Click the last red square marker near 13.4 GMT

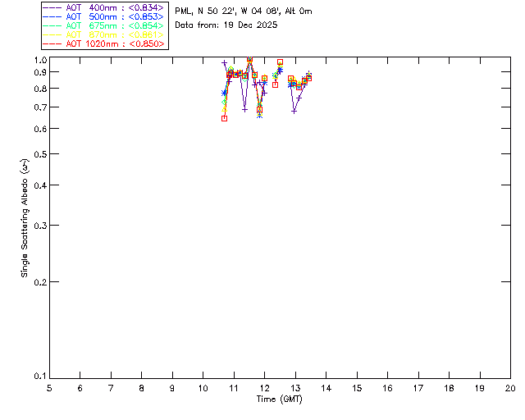(308, 78)
